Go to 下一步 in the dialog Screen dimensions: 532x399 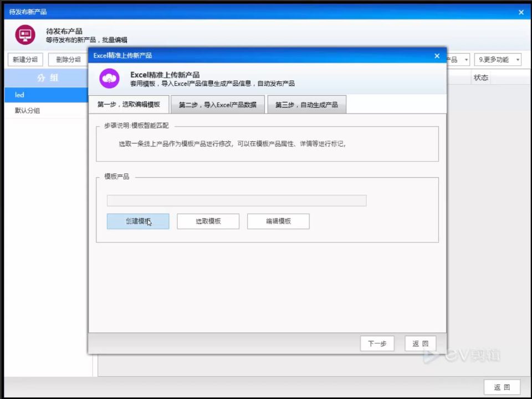[377, 344]
